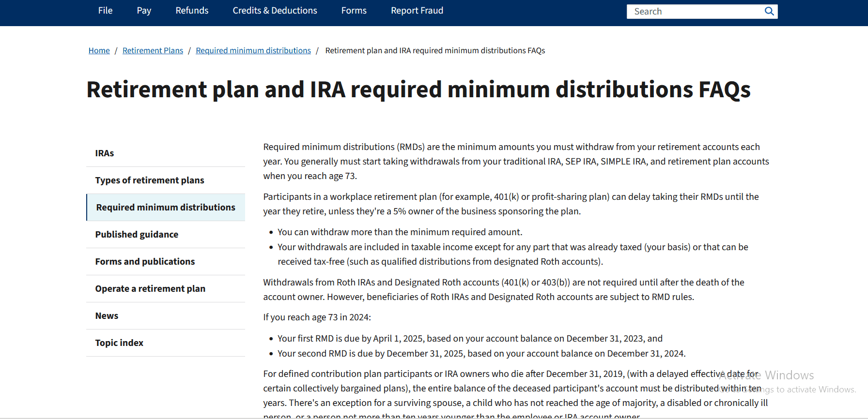Click paragraph starting 'Participants in a workplace retirement plan'

pos(511,204)
